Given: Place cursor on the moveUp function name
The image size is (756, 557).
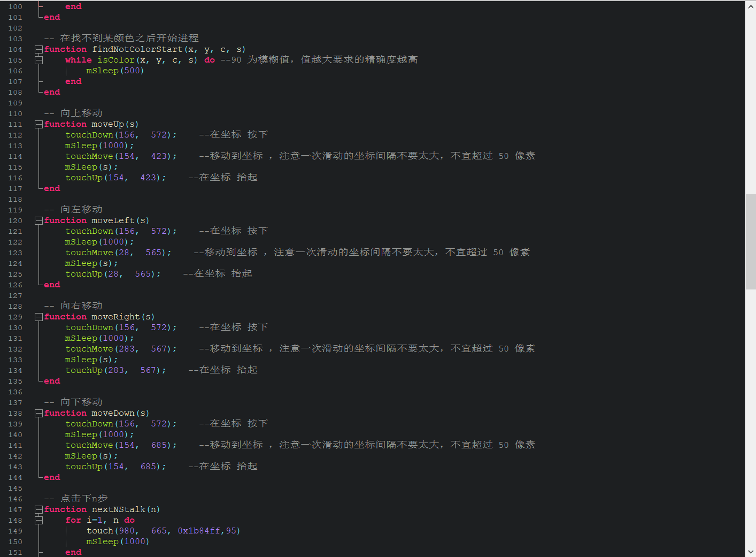Looking at the screenshot, I should point(107,124).
